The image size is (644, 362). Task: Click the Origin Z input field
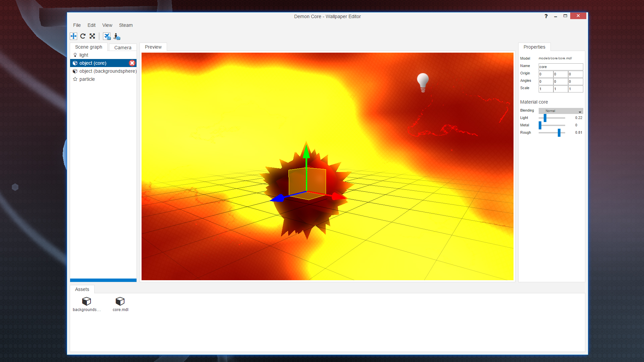coord(576,74)
